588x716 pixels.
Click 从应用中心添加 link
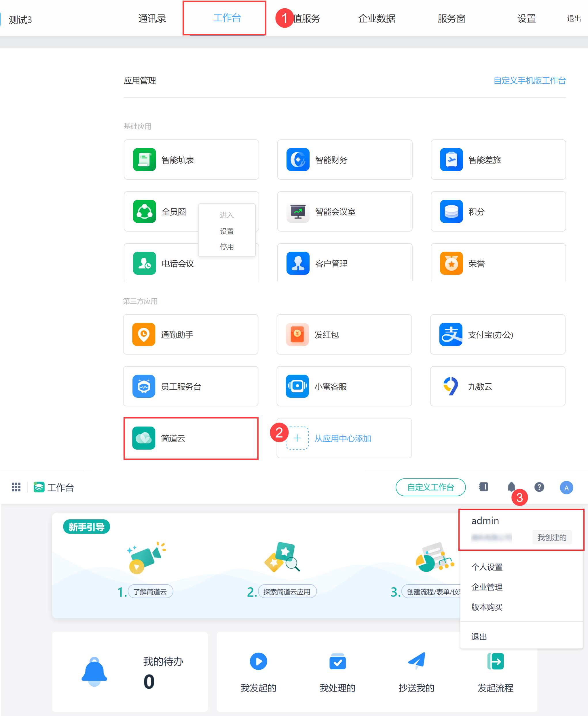point(343,438)
